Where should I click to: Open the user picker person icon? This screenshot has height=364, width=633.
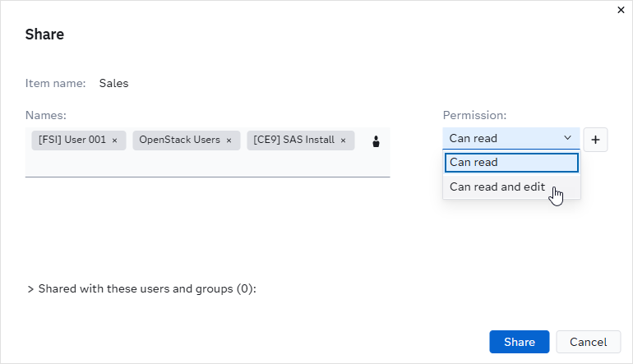(x=377, y=141)
